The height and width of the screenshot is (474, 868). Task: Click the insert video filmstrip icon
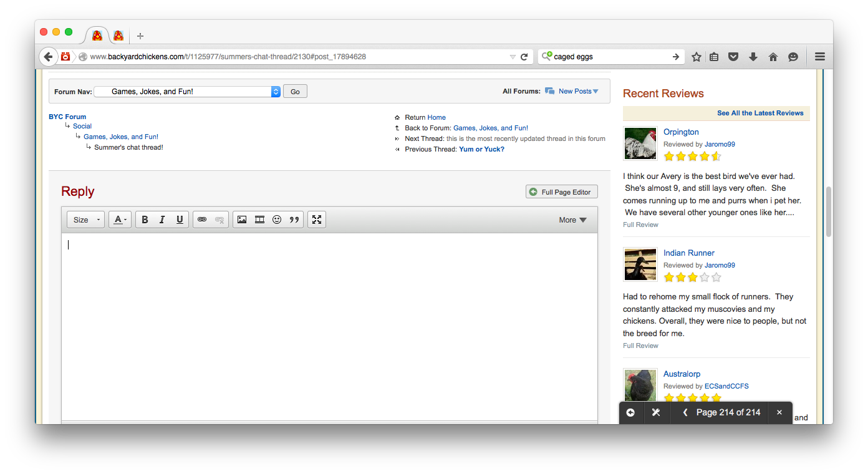pyautogui.click(x=259, y=220)
